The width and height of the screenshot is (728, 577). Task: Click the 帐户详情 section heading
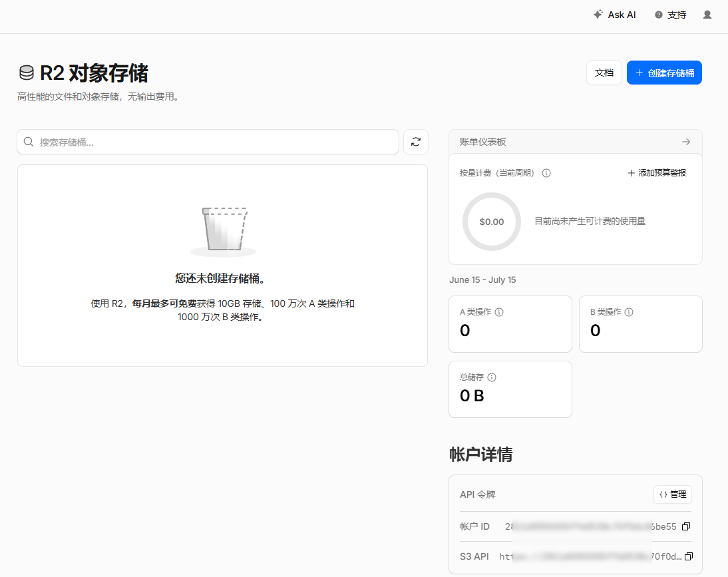pyautogui.click(x=481, y=454)
